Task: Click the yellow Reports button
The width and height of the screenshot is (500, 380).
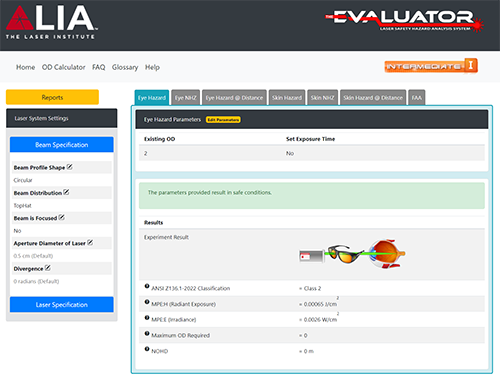Action: [52, 97]
